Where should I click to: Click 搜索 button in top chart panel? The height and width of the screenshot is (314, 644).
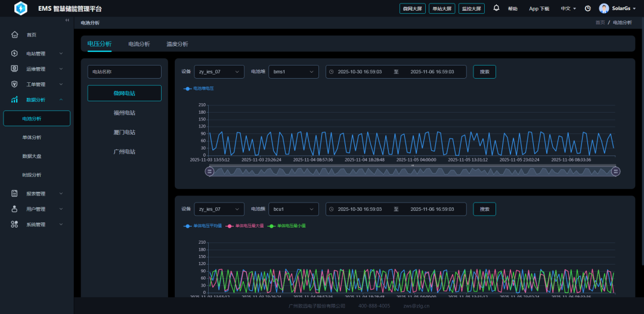(484, 71)
